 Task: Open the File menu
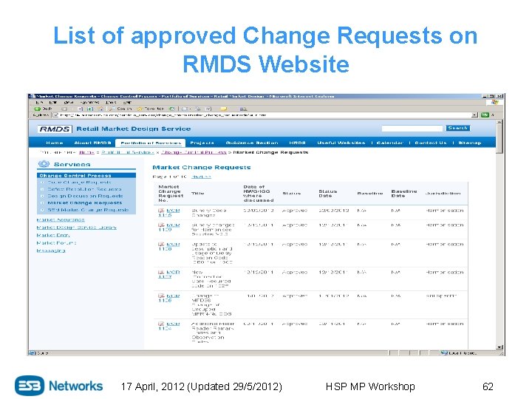(x=39, y=102)
